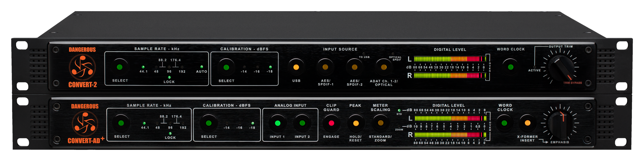Click the 48 LED on Convert-AD+
Viewport: 644px width, 161px height.
point(157,123)
